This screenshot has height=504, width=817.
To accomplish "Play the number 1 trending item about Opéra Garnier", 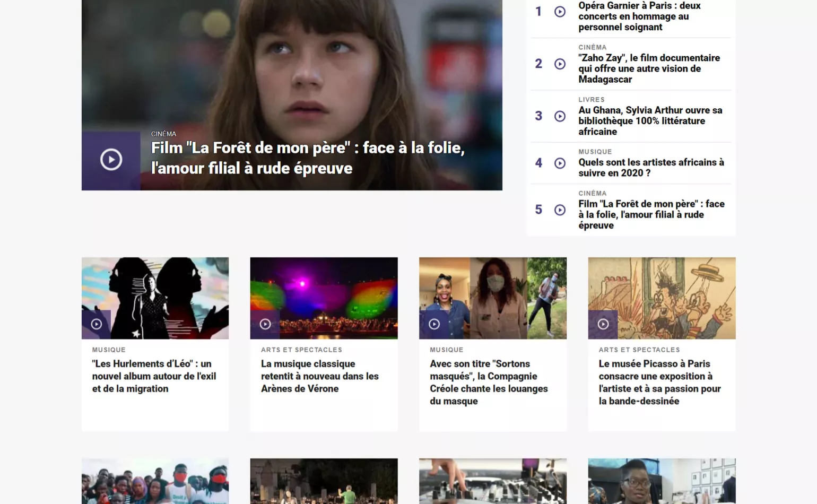I will click(560, 11).
